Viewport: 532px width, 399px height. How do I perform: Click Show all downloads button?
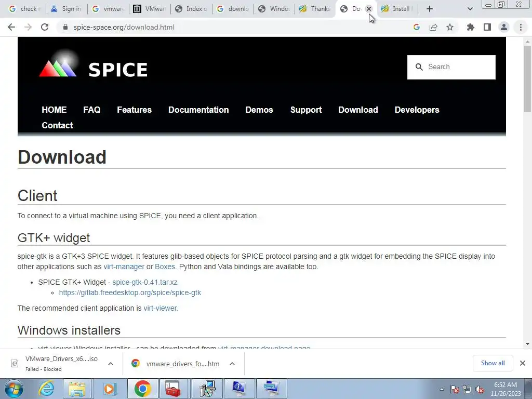pyautogui.click(x=493, y=363)
